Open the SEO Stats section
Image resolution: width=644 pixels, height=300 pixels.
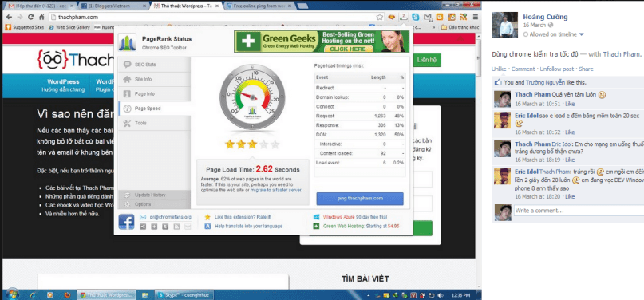click(155, 65)
